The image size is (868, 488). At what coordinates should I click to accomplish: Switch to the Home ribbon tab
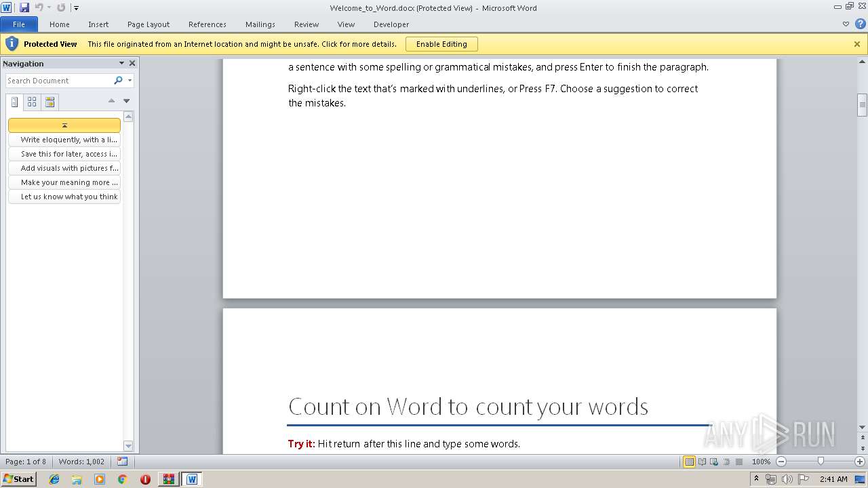[60, 24]
